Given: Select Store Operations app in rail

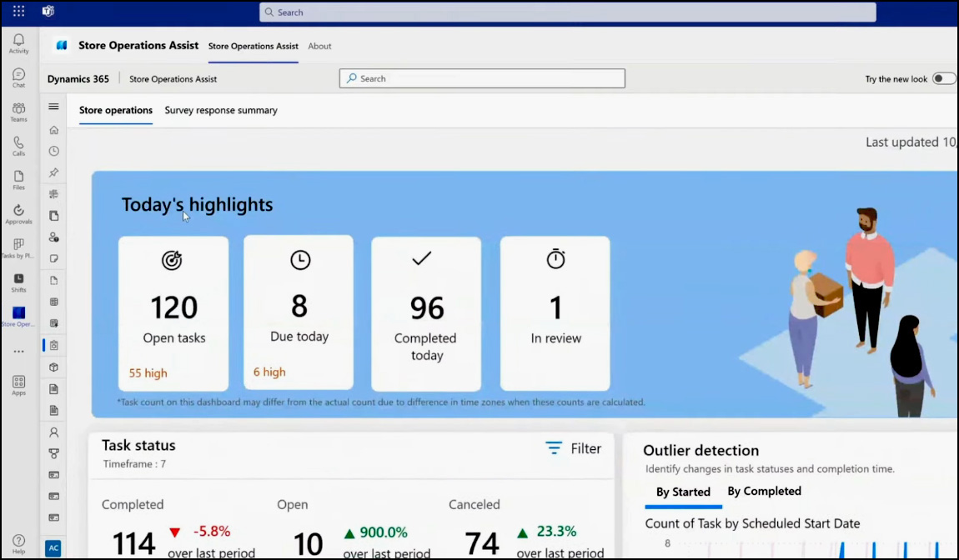Looking at the screenshot, I should [18, 317].
